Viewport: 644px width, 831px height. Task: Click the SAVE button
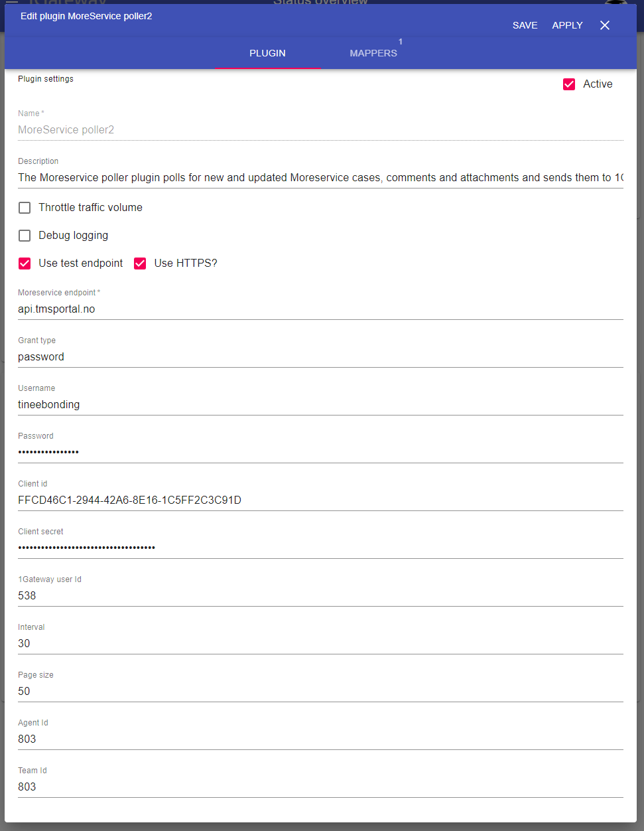[525, 25]
